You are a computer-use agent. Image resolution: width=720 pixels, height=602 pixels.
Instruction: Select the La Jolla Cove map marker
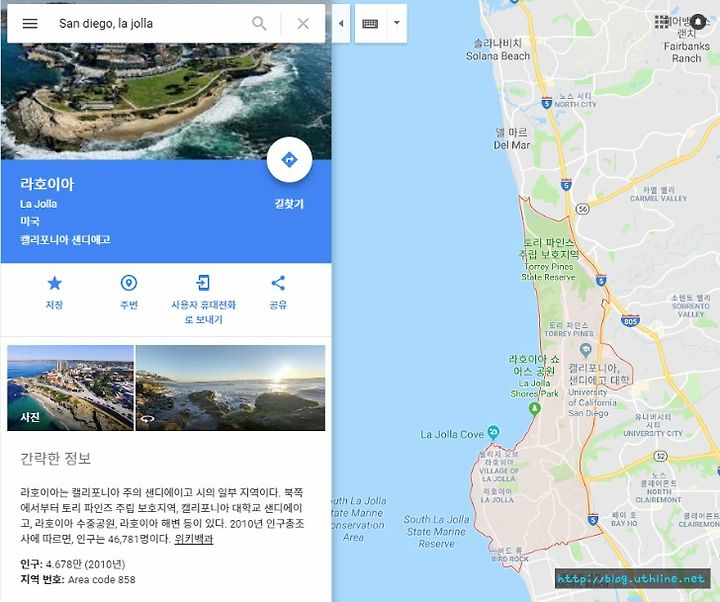point(493,432)
